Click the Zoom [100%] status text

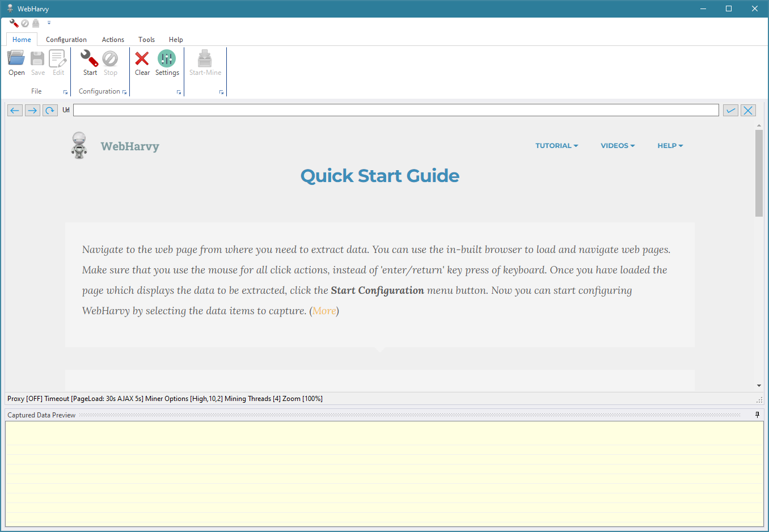pyautogui.click(x=302, y=399)
